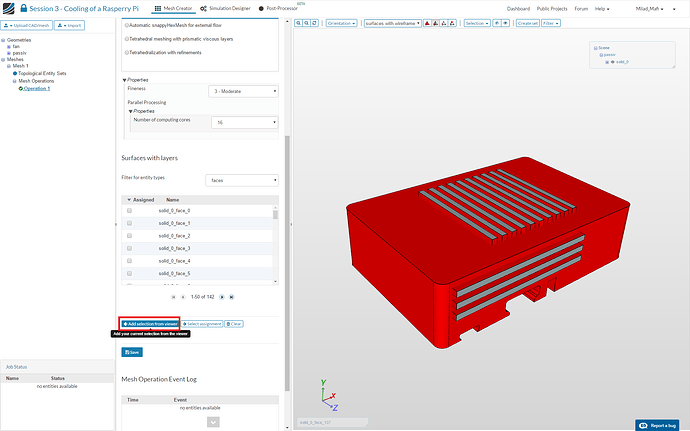This screenshot has height=431, width=690.
Task: Jump to last page of surfaces list
Action: (233, 297)
